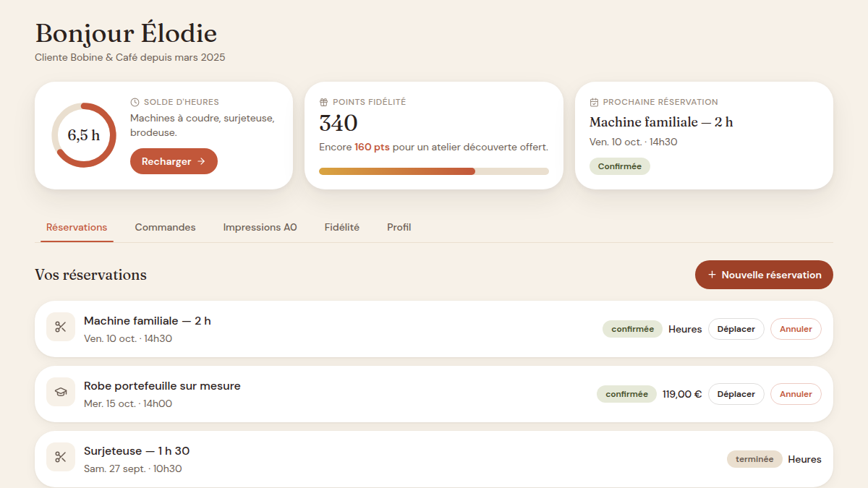The image size is (868, 488).
Task: Click the Surjeteuse — 1 h 30 title
Action: [137, 451]
